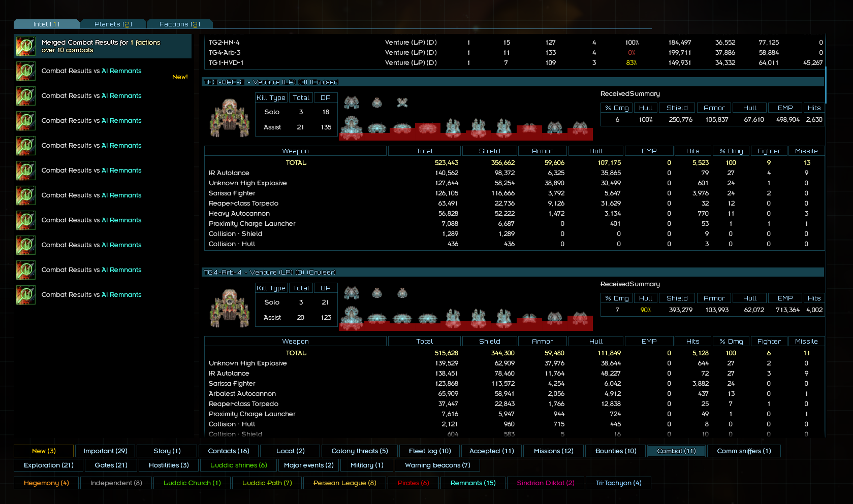The height and width of the screenshot is (504, 853).
Task: Toggle the Luddic shrines (6) filter tag
Action: point(238,465)
